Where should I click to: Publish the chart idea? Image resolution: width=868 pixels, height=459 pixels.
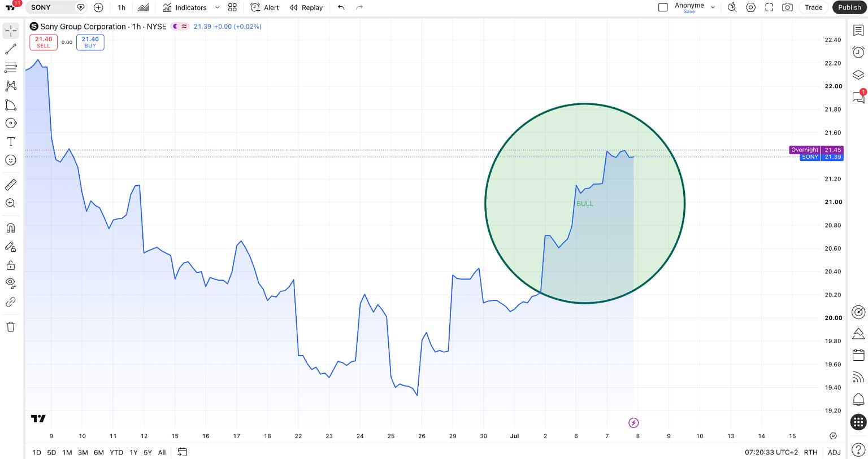[849, 7]
